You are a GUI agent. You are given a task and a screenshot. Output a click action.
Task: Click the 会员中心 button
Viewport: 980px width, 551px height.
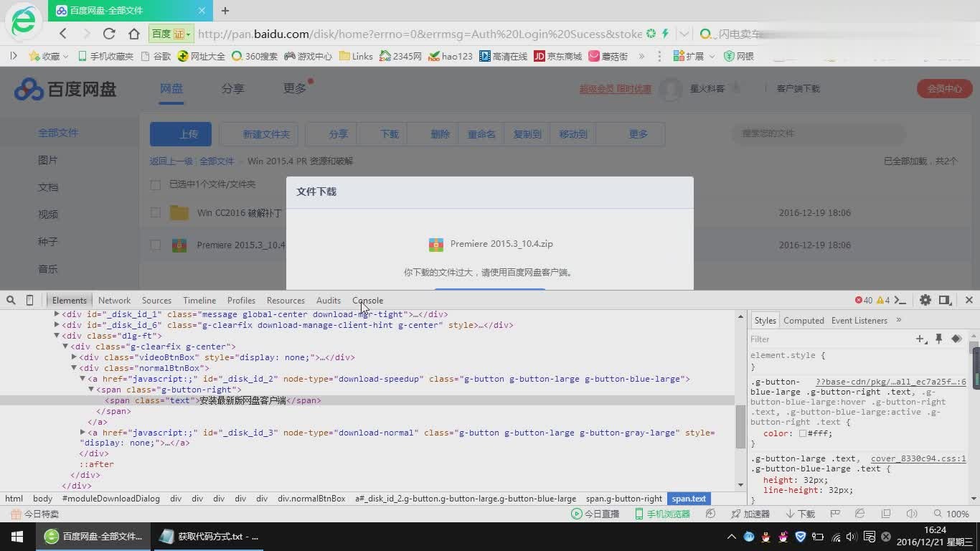(944, 89)
